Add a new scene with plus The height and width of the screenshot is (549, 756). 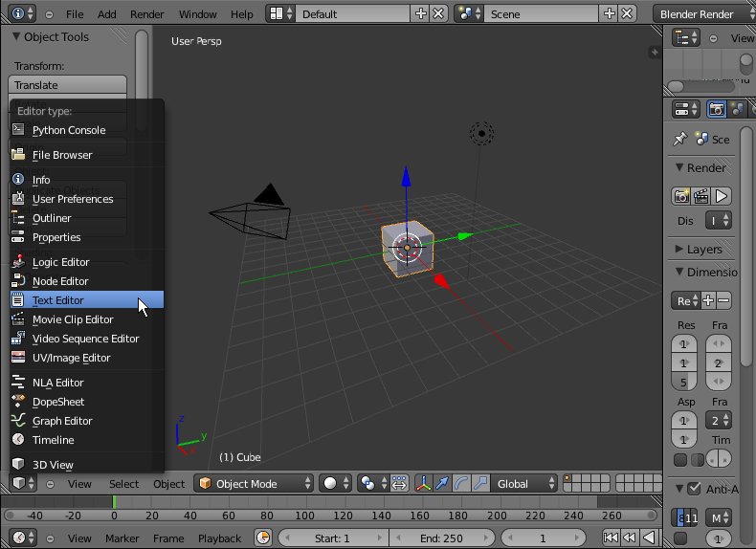pos(610,14)
